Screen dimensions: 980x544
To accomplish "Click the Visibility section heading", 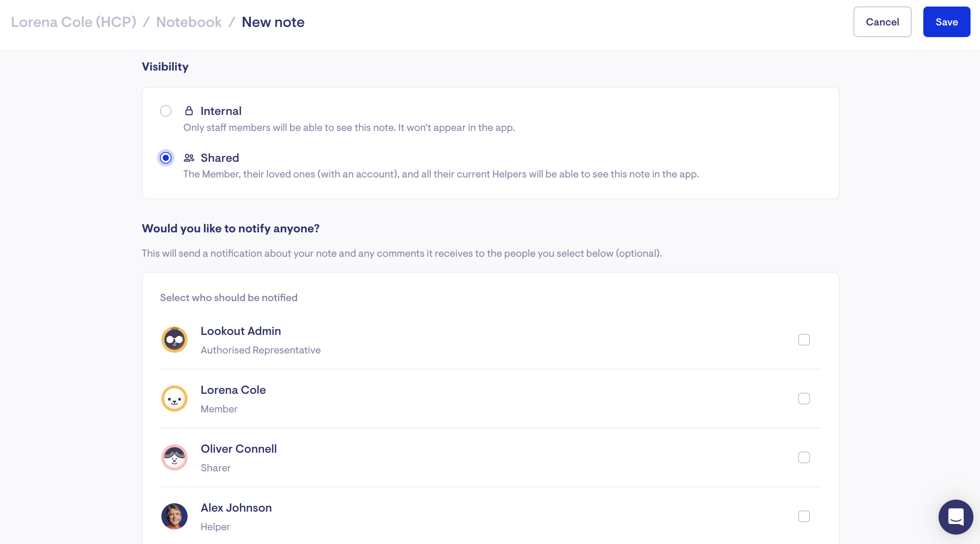I will click(165, 67).
